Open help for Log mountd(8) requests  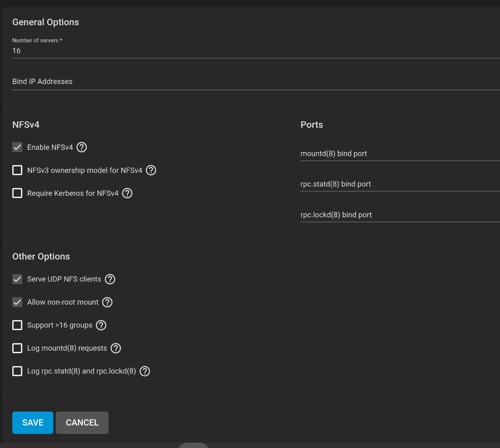(x=116, y=348)
